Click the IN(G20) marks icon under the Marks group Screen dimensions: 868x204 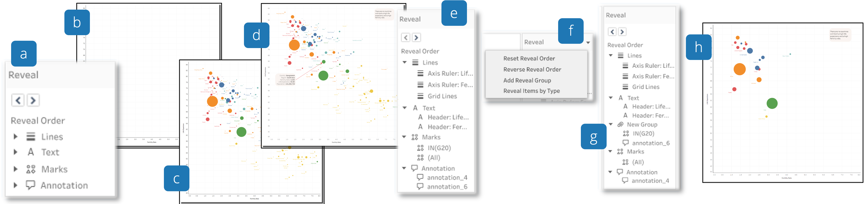[420, 148]
